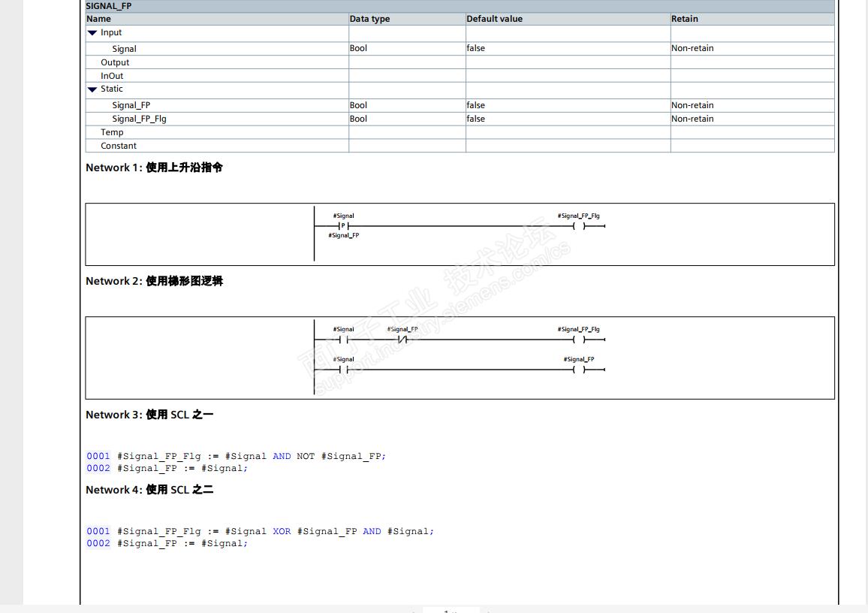Collapse the Static section triangle
This screenshot has height=613, width=868.
(x=92, y=89)
